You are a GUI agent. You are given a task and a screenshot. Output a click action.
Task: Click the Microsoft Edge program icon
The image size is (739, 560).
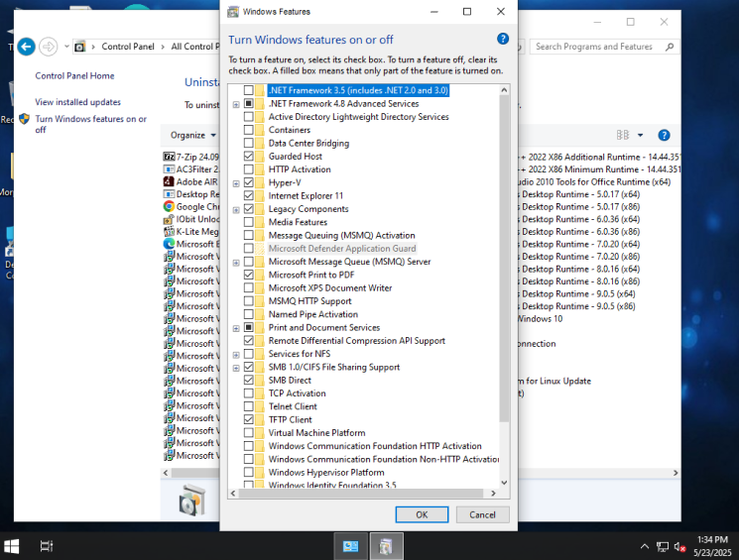[169, 244]
